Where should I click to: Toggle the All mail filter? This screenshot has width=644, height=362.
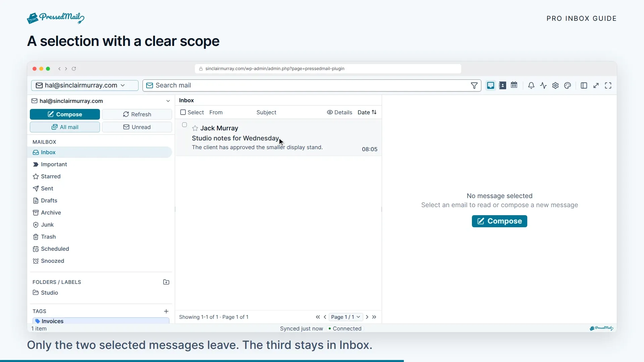pos(65,127)
